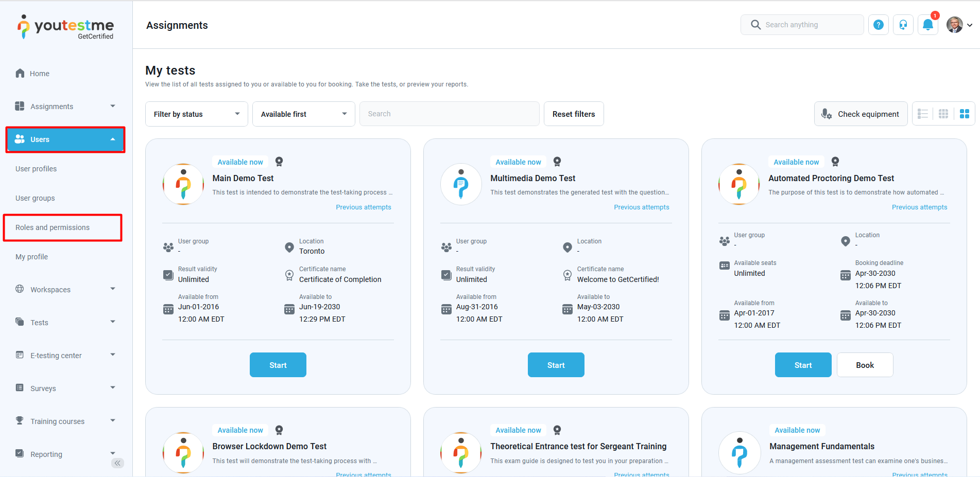
Task: Open user avatar account menu
Action: [x=959, y=25]
